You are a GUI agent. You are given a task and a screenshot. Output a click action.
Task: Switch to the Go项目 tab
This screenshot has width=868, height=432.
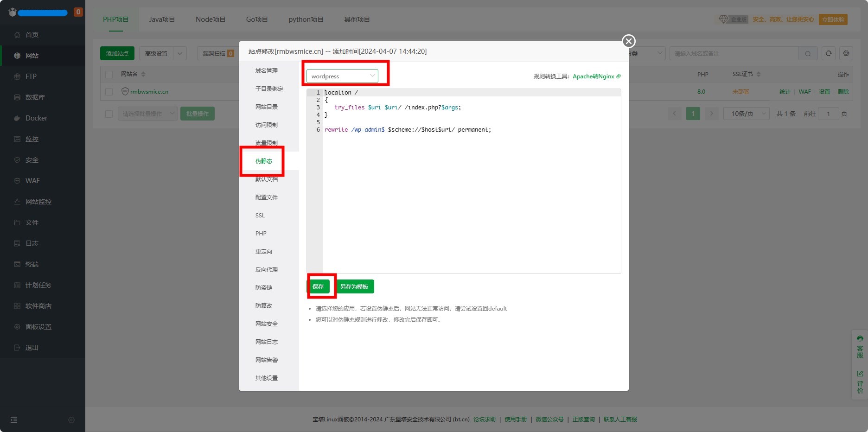(257, 19)
